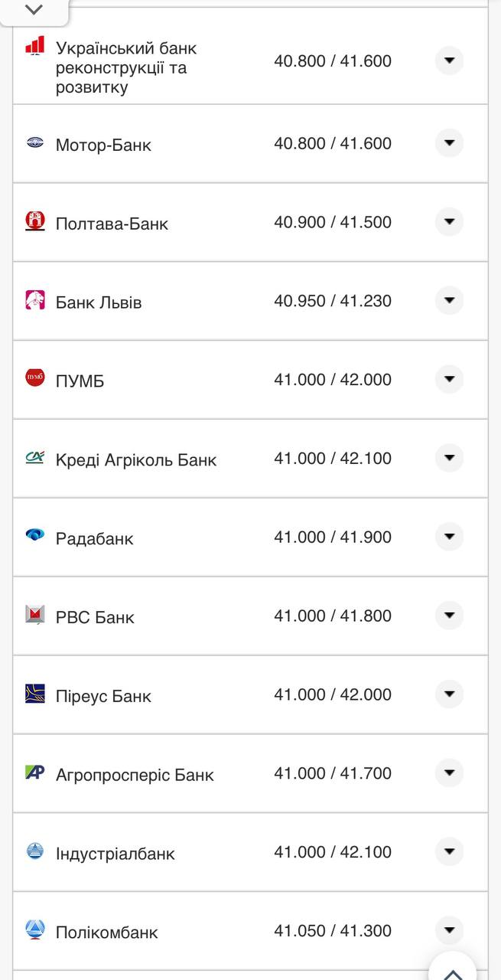Click the Агропросперіс Банк AP logo
Viewport: 501px width, 980px height.
pos(35,773)
